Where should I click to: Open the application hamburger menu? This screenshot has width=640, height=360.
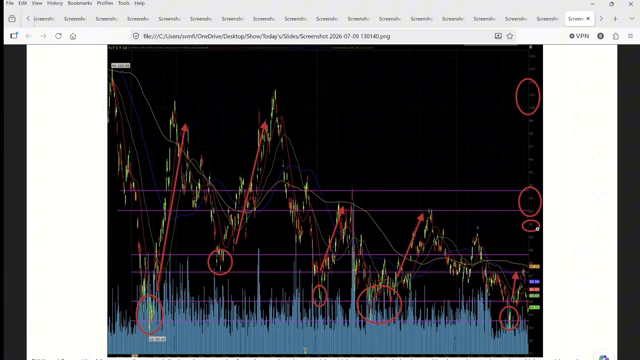(630, 36)
